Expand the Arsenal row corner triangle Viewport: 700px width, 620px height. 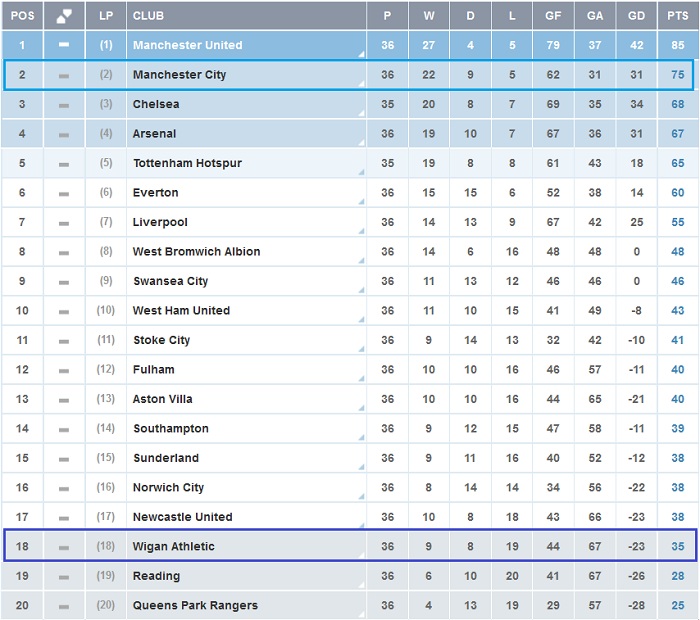pyautogui.click(x=359, y=145)
